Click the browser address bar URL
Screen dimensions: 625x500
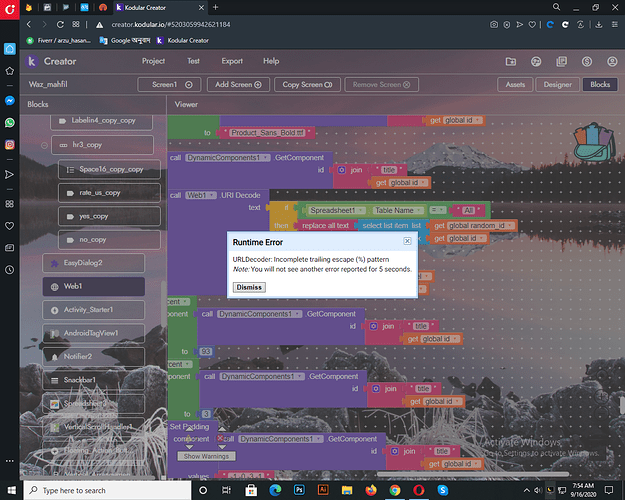(171, 25)
